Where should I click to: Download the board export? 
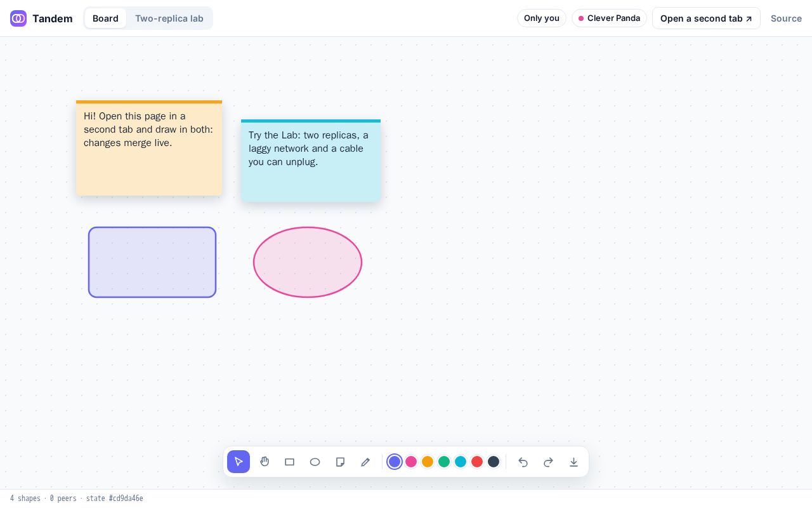pyautogui.click(x=573, y=462)
